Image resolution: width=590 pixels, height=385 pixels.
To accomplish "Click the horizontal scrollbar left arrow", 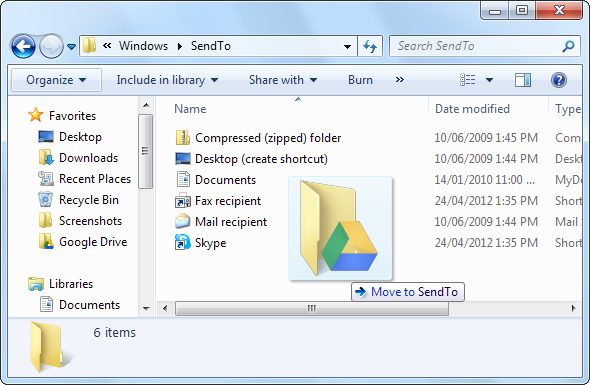I will 165,309.
